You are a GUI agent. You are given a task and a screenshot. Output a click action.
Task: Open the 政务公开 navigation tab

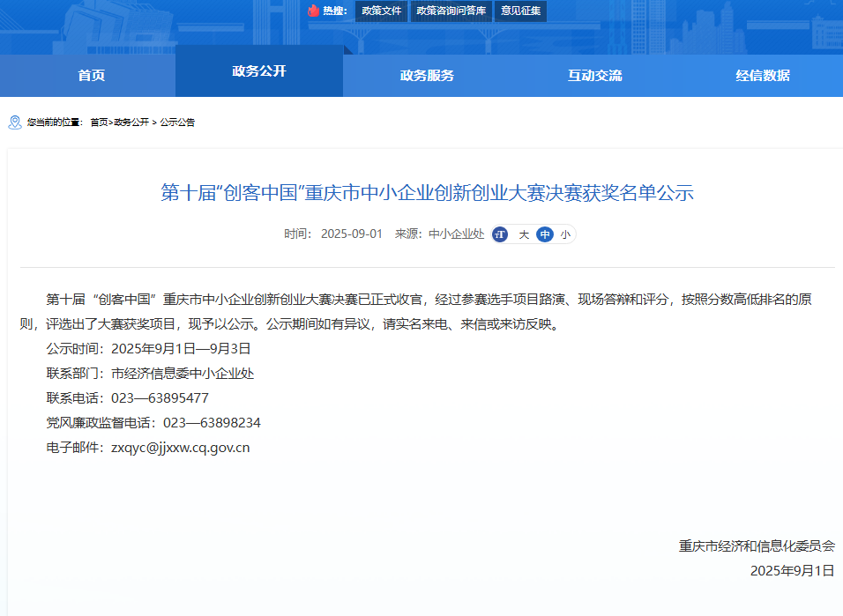[x=259, y=71]
